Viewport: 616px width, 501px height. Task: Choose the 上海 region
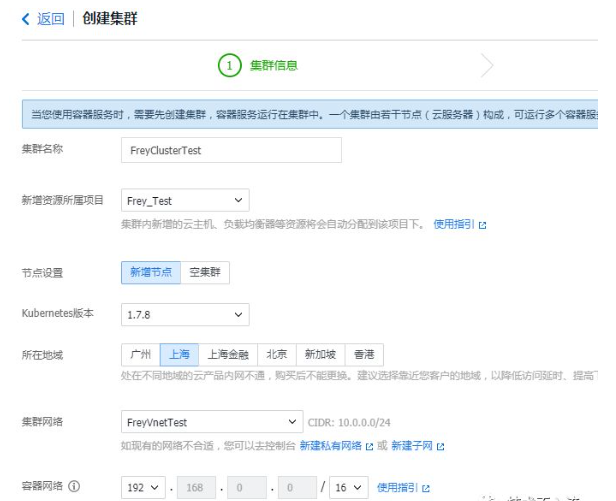[180, 355]
